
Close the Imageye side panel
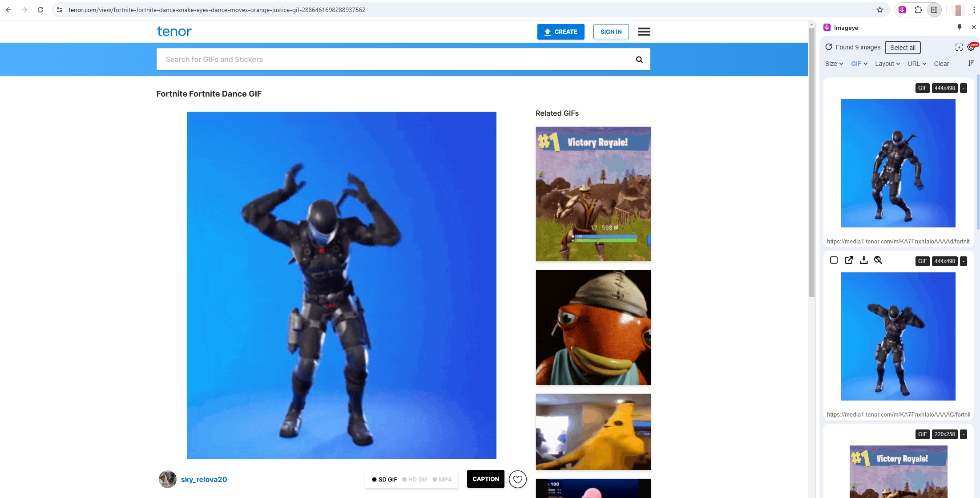pos(974,27)
